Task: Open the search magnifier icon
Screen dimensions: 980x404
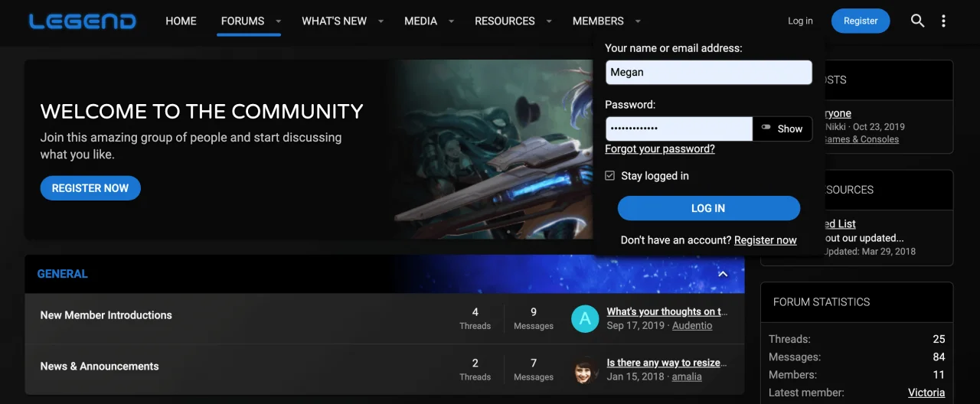Action: pos(917,21)
